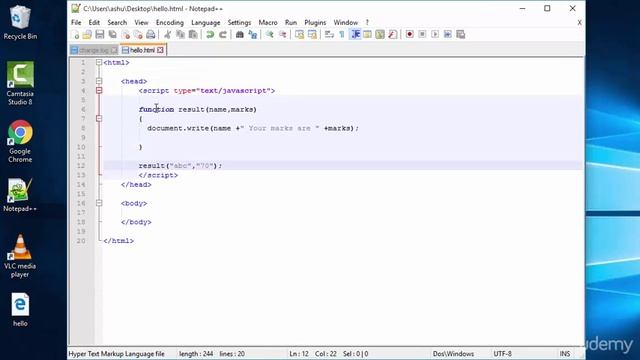Image resolution: width=640 pixels, height=360 pixels.
Task: Open the Macro menu
Action: coord(268,22)
